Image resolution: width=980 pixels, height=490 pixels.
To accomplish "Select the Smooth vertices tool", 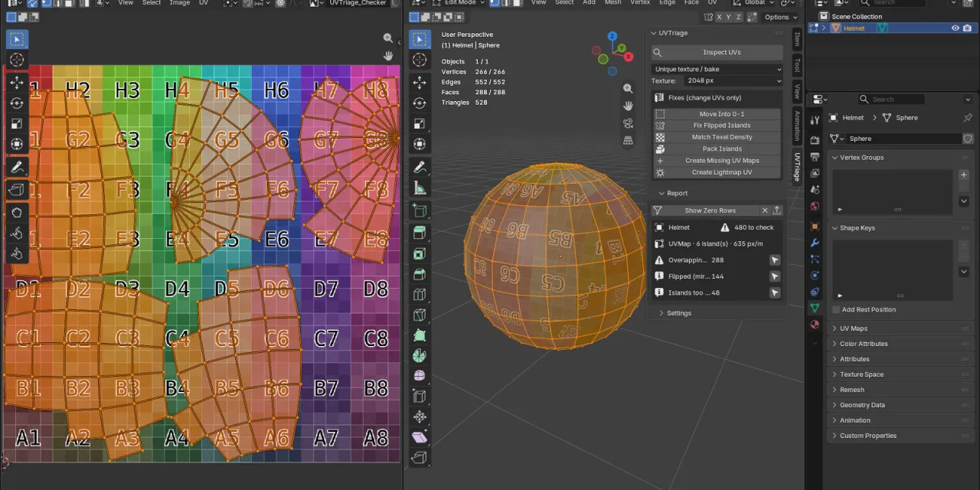I will tap(419, 376).
